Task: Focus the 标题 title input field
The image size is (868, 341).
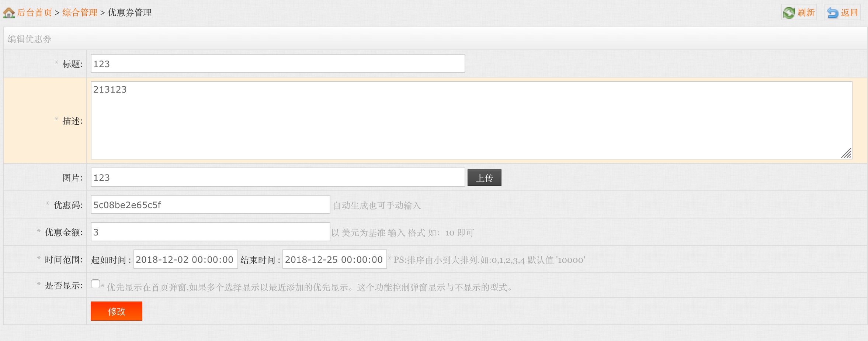Action: click(278, 64)
